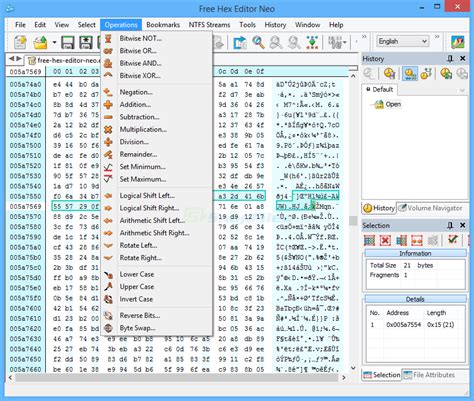Click the green down-arrow toolbar icon
The image size is (474, 401).
pos(312,43)
